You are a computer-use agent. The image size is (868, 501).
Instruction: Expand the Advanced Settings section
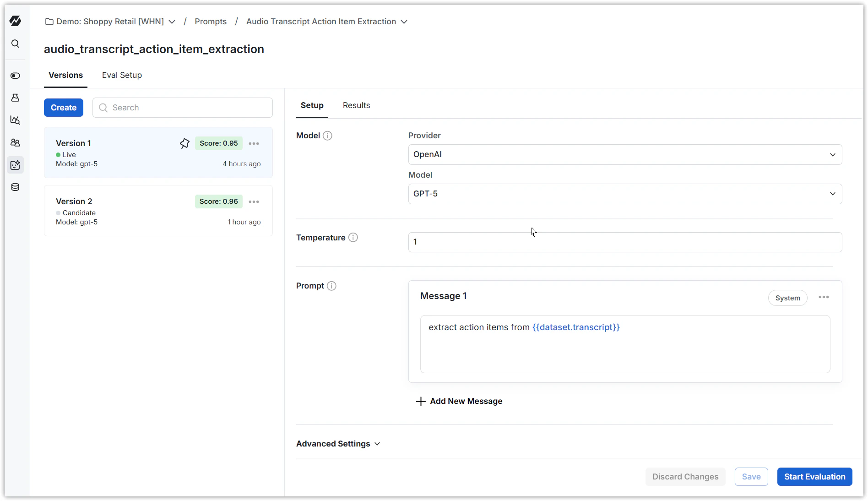pos(338,444)
